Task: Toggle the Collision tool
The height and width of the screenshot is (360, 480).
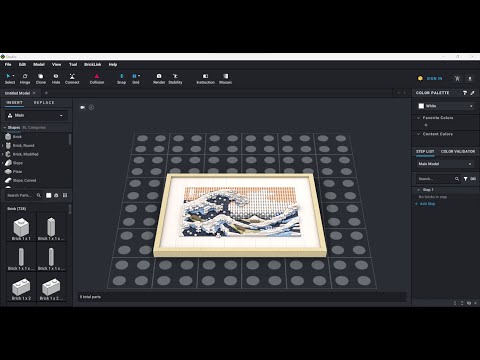Action: pos(97,79)
